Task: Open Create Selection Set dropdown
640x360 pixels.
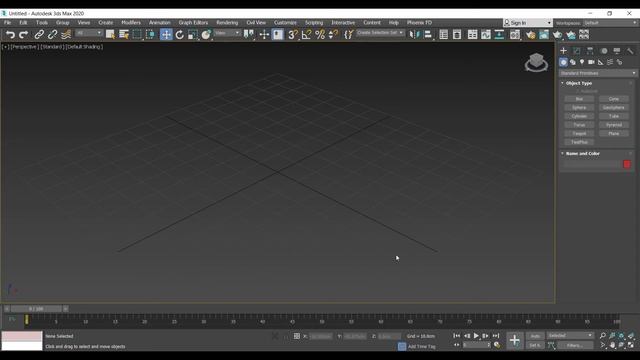Action: pos(380,33)
